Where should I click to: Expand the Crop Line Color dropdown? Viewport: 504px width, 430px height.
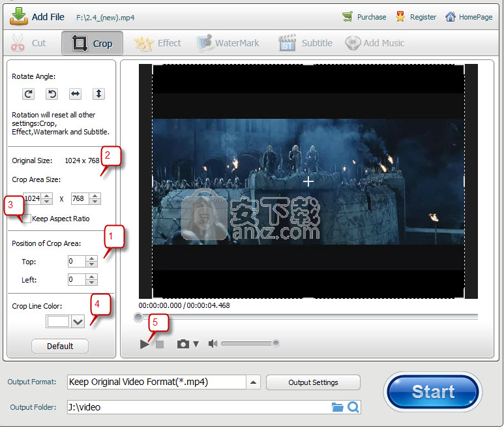78,321
